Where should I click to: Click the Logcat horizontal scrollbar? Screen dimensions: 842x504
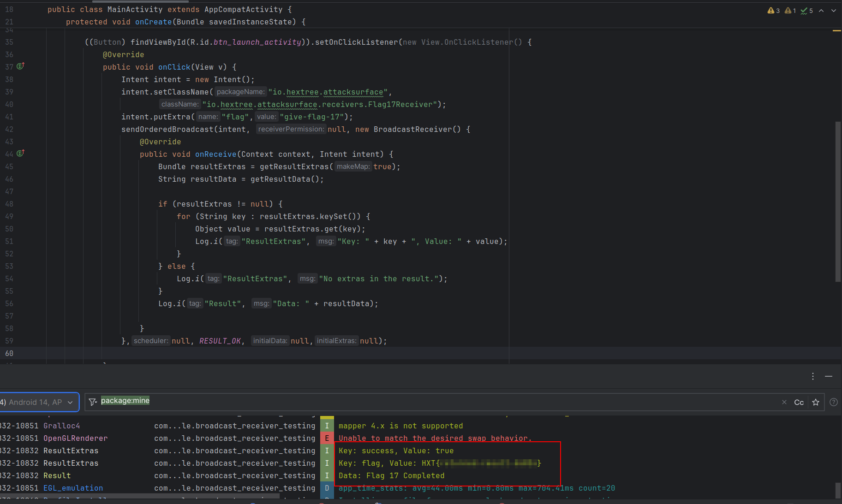[140, 497]
